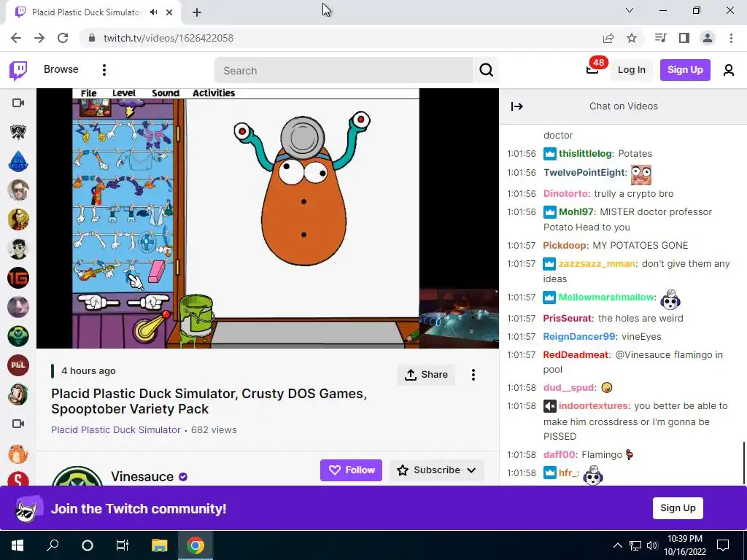Click the Twitch search input field
Screen dimensions: 747x560
pyautogui.click(x=344, y=71)
